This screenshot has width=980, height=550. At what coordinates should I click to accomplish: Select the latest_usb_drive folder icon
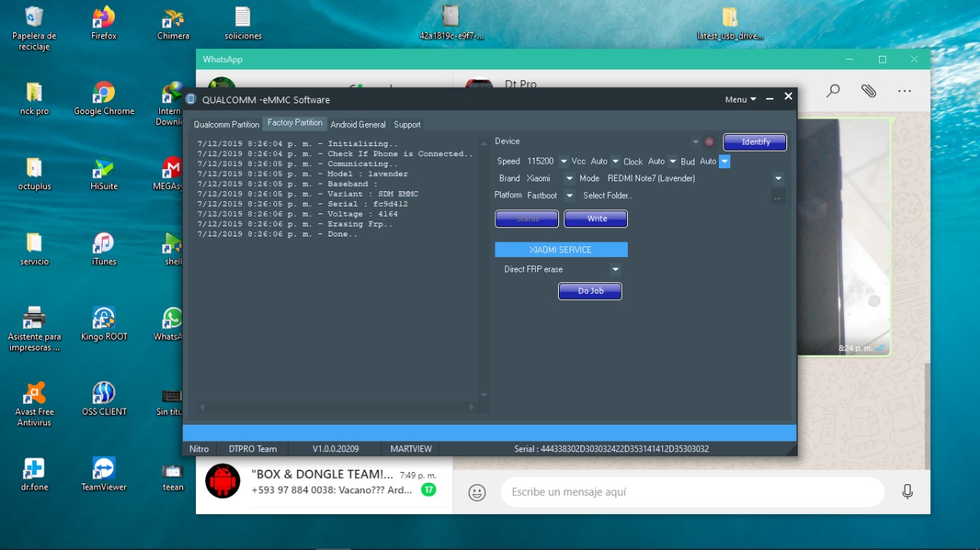[x=730, y=23]
